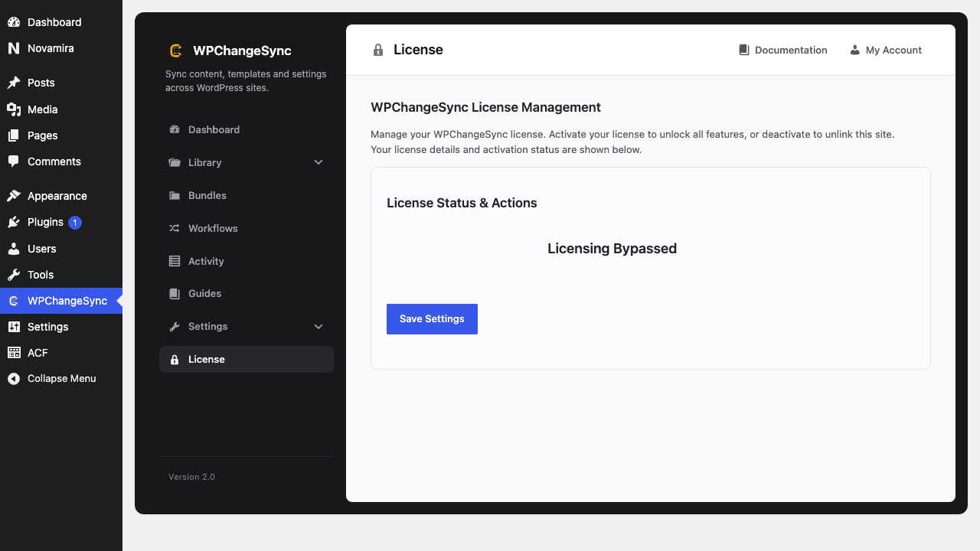This screenshot has width=980, height=551.
Task: Open Media in the WordPress menu
Action: 61,109
